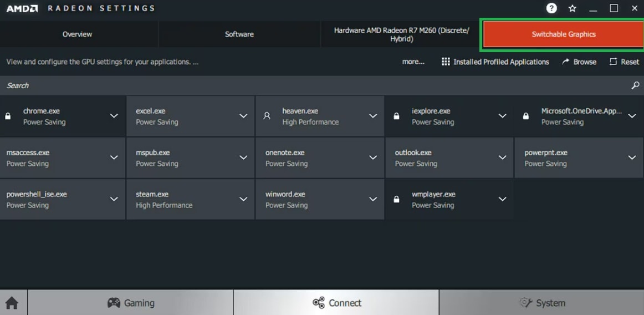Image resolution: width=644 pixels, height=315 pixels.
Task: Switch to the Software tab
Action: click(x=239, y=34)
